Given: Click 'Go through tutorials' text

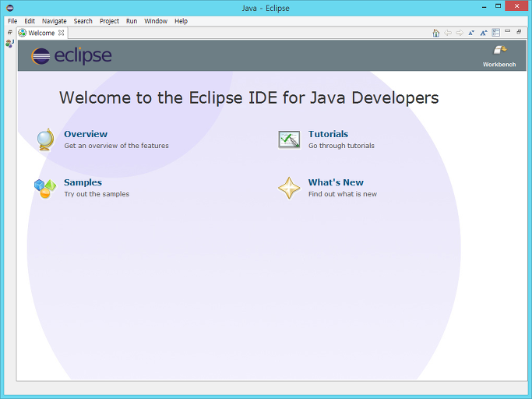Looking at the screenshot, I should (341, 146).
